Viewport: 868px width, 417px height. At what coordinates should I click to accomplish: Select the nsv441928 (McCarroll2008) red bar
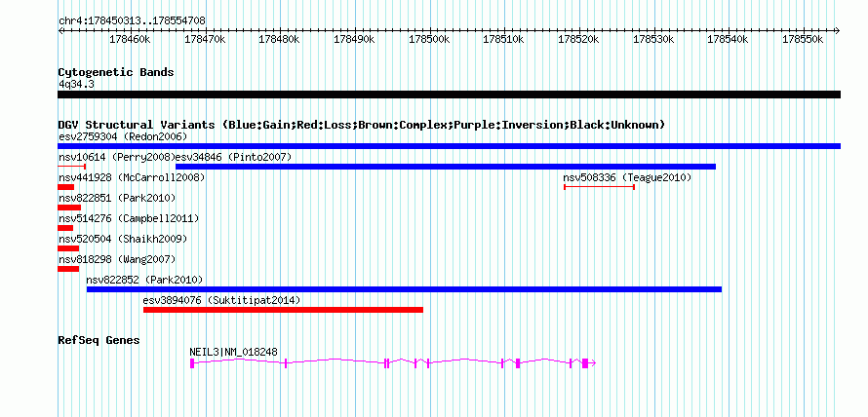(x=66, y=187)
